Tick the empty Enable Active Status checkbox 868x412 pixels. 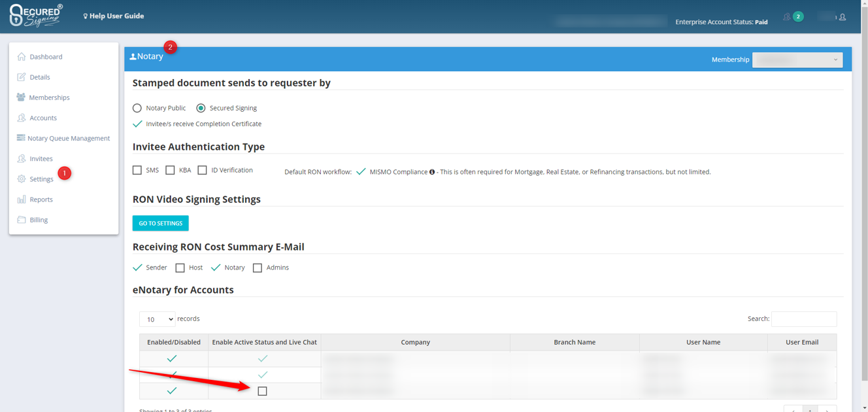point(262,391)
